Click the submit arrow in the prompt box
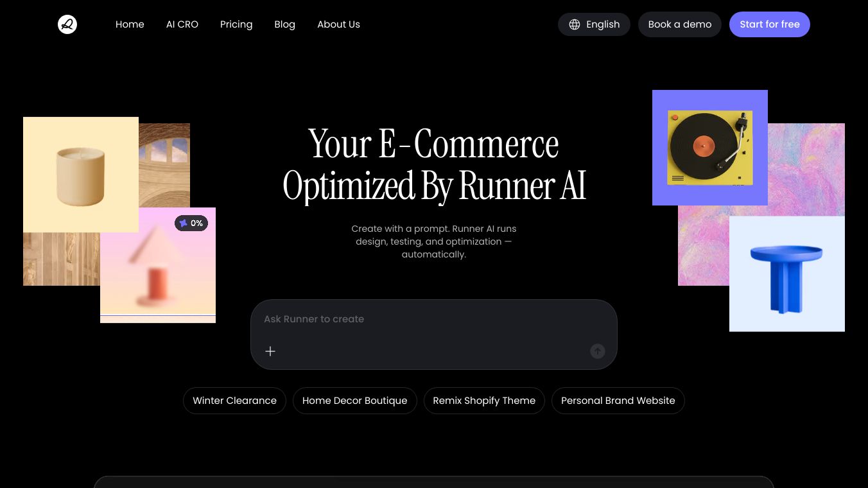This screenshot has height=488, width=868. point(598,351)
